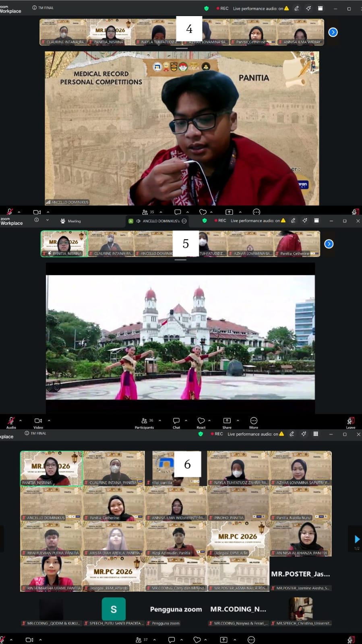Select RIFAI FULVIAN PUTRA_PANITIA video tile
The width and height of the screenshot is (362, 644).
[x=52, y=539]
